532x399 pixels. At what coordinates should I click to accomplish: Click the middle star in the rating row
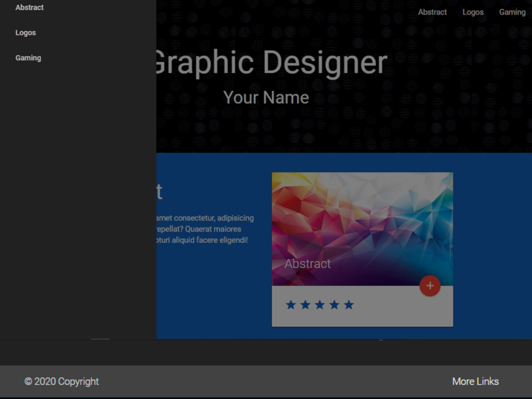(319, 305)
